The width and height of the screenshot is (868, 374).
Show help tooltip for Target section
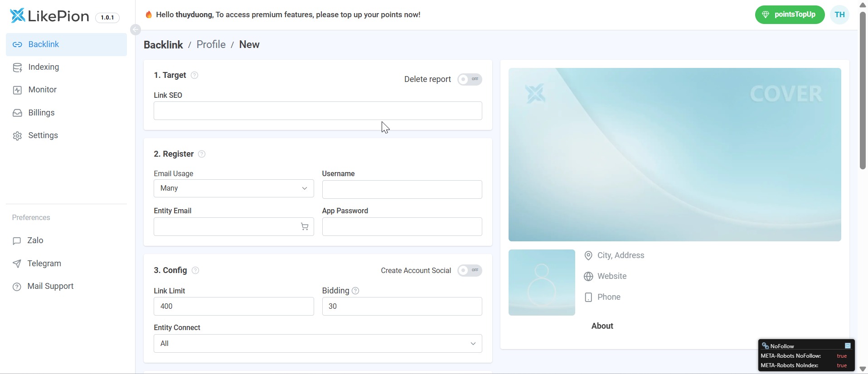(x=194, y=75)
